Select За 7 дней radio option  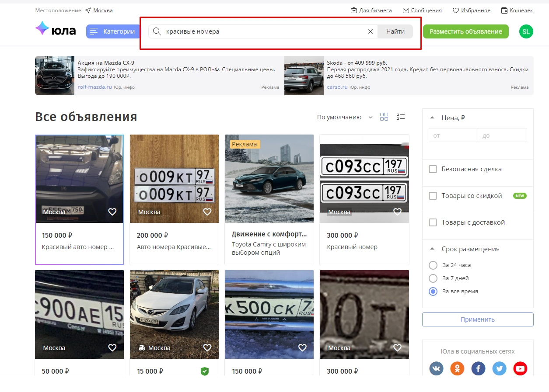tap(433, 278)
